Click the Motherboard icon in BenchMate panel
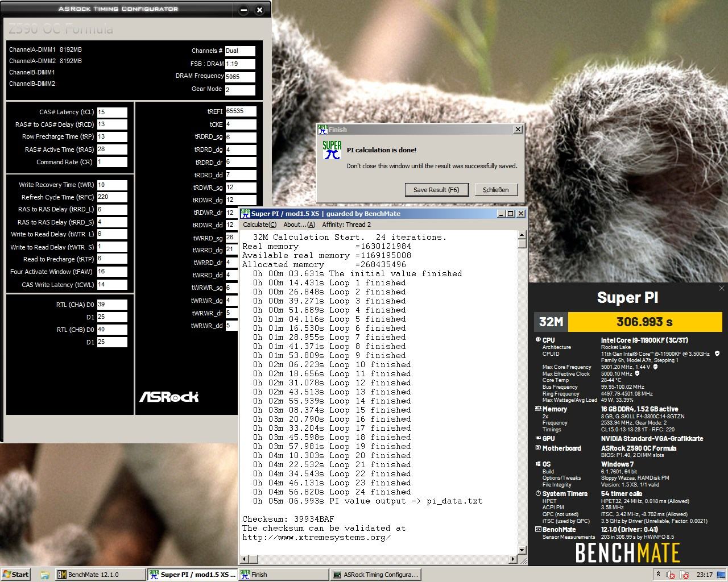This screenshot has width=728, height=582. 538,448
